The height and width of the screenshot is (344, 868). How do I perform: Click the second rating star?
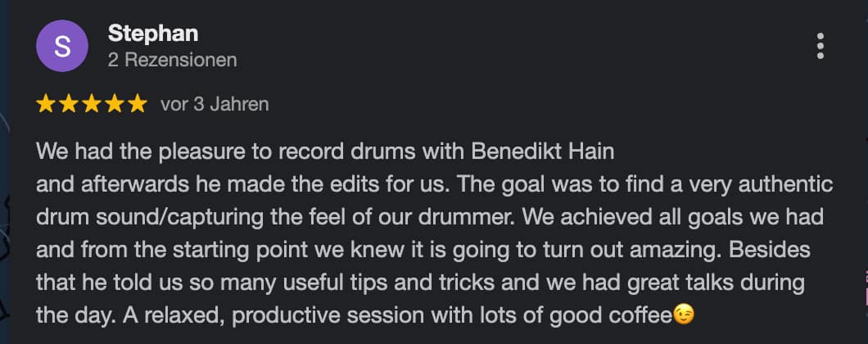69,104
